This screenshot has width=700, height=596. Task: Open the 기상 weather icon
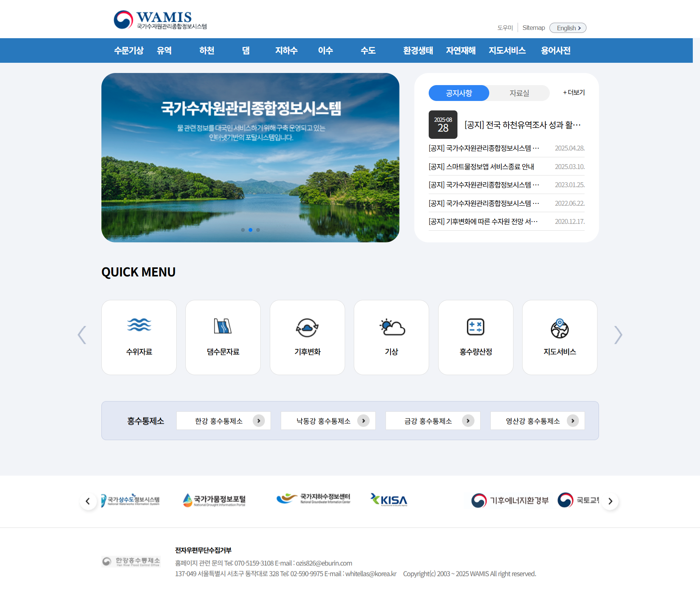(x=391, y=327)
